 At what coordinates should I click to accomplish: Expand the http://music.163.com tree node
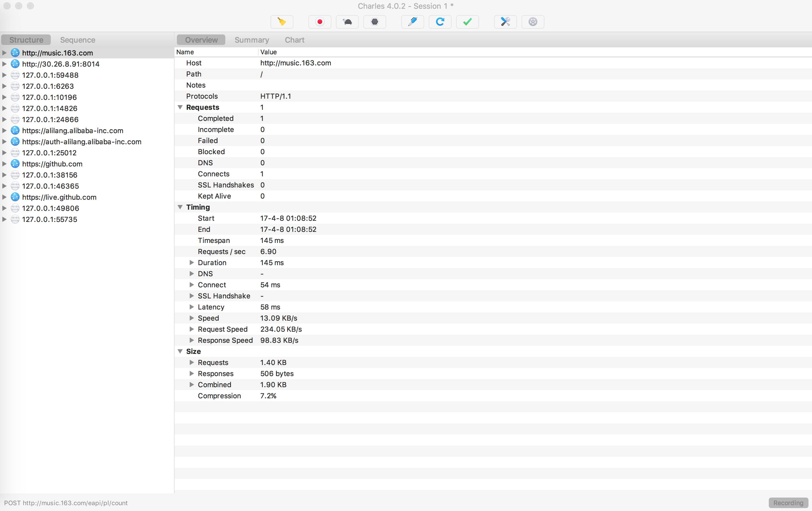[4, 53]
